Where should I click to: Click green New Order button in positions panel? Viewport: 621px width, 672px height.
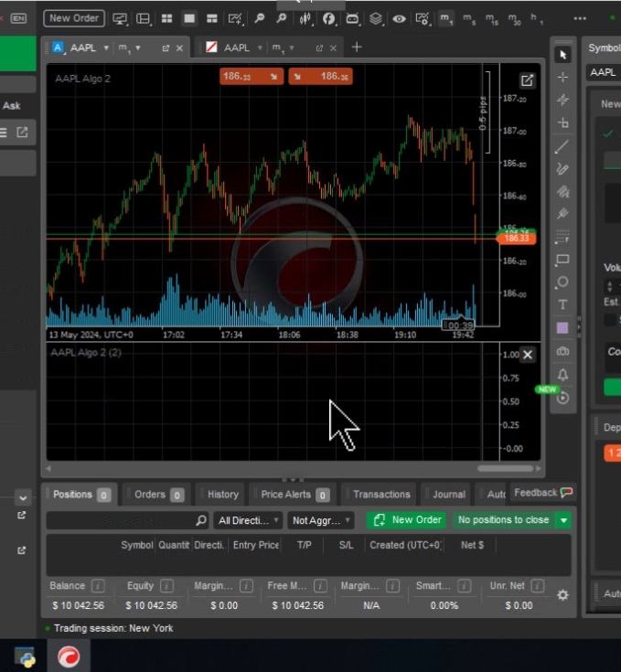pyautogui.click(x=406, y=520)
